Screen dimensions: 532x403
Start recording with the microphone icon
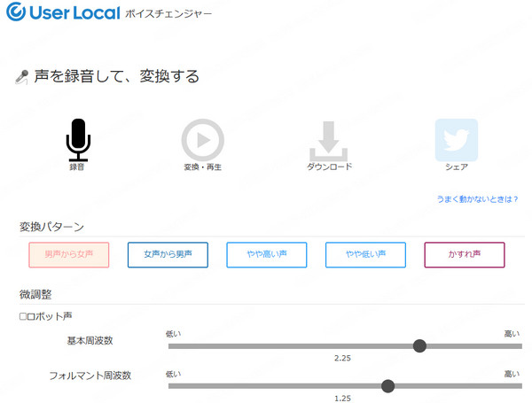point(78,140)
